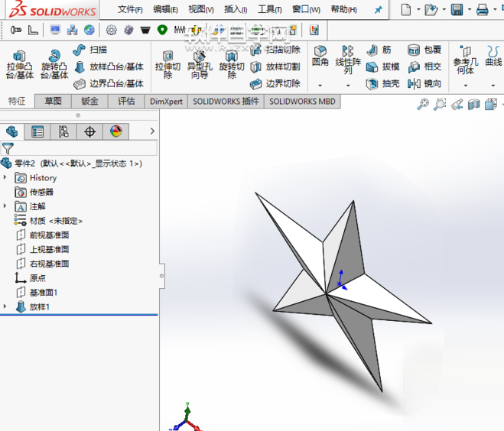Select the 旋转凸台/基体 revolve boss tool
The image size is (504, 431).
point(54,64)
